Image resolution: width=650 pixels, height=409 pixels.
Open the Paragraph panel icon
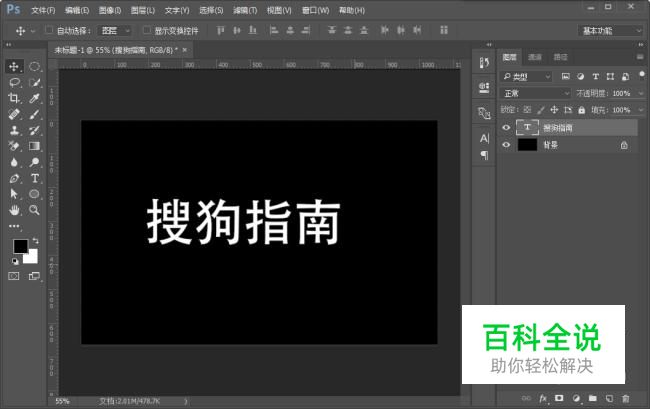[484, 155]
